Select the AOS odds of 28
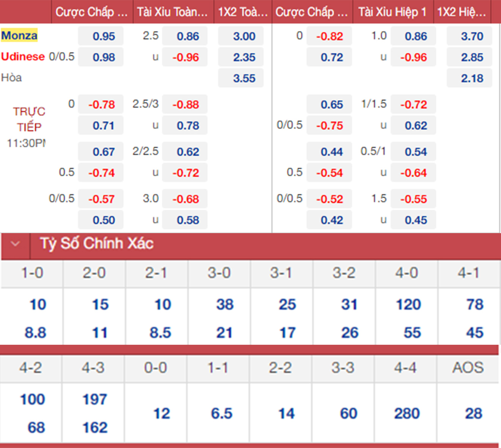 [x=473, y=413]
